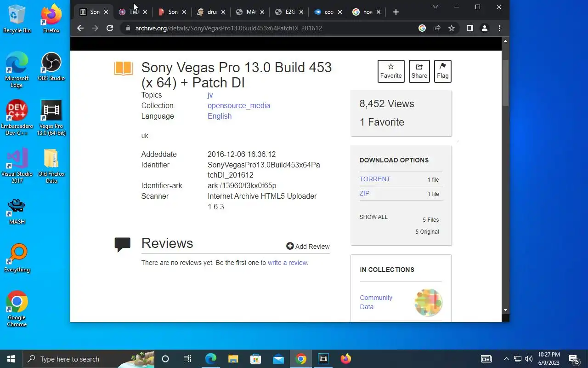Open Chrome profile menu
This screenshot has width=588, height=368.
click(x=484, y=28)
